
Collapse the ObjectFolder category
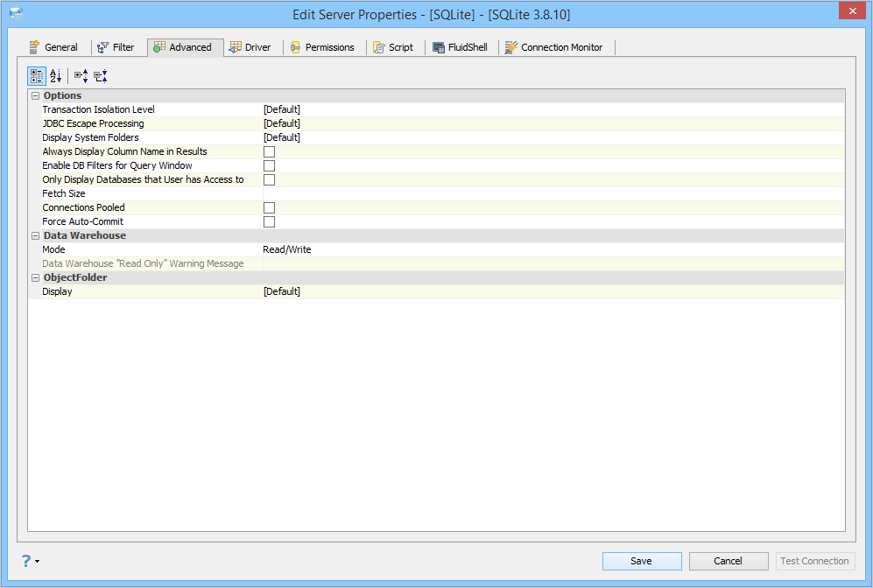36,277
